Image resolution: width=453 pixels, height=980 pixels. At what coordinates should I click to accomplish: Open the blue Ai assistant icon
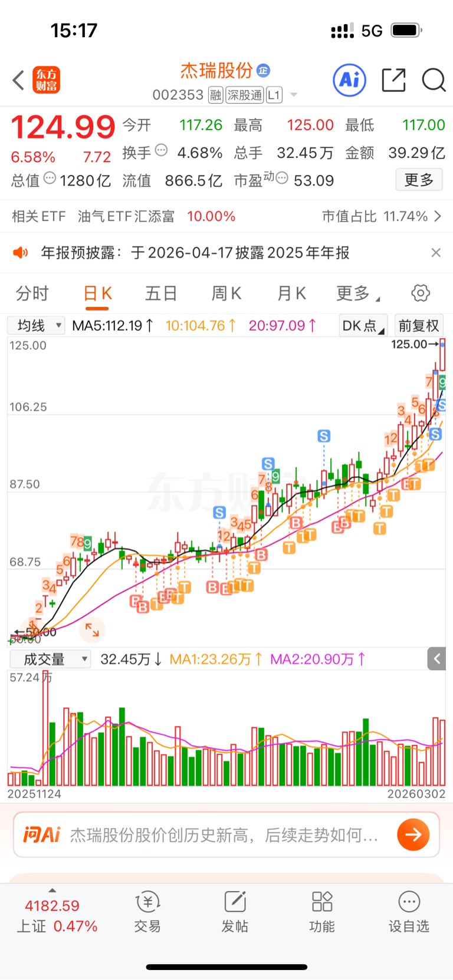pos(350,80)
